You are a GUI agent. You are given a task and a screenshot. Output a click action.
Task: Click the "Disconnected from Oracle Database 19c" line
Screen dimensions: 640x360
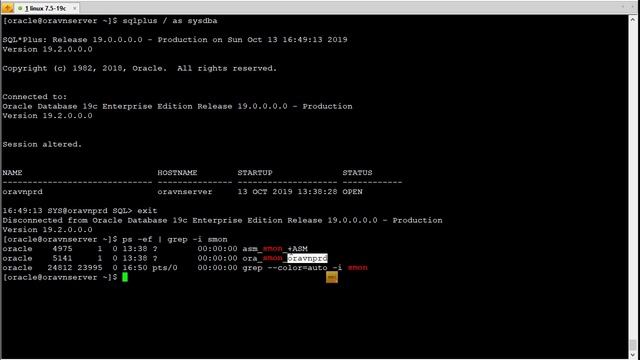(222, 220)
